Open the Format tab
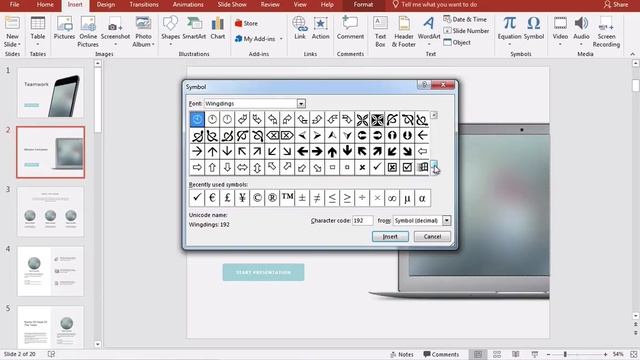Viewport: 640px width, 360px height. pyautogui.click(x=363, y=4)
